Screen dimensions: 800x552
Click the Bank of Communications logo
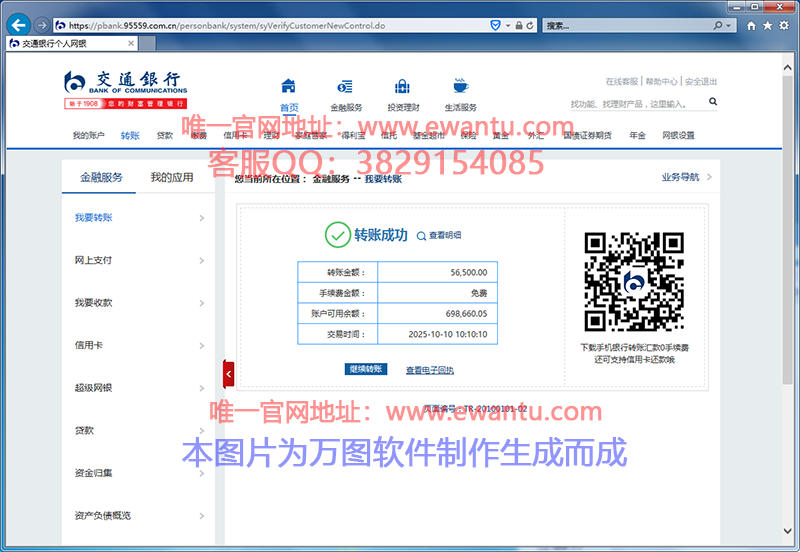tap(126, 90)
